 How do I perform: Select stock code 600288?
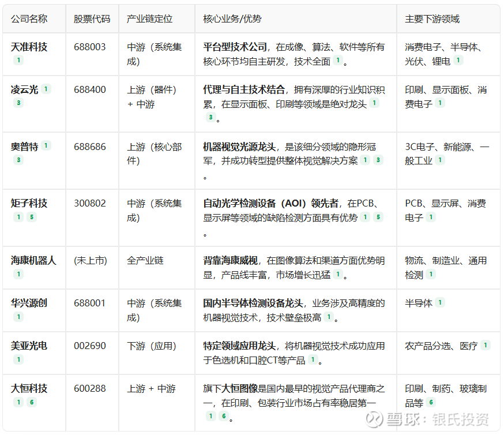point(90,388)
